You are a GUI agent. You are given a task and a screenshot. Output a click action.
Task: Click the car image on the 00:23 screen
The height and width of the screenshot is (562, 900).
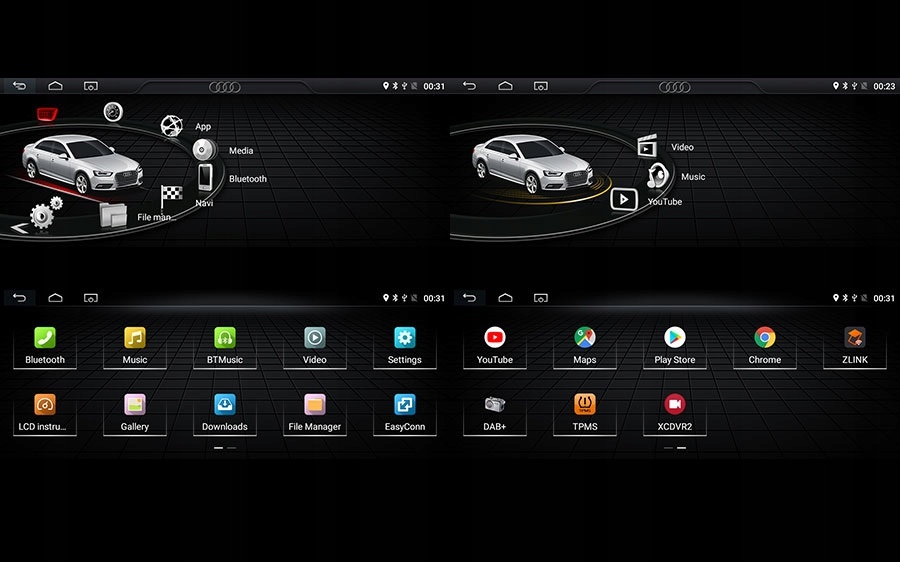(x=532, y=163)
